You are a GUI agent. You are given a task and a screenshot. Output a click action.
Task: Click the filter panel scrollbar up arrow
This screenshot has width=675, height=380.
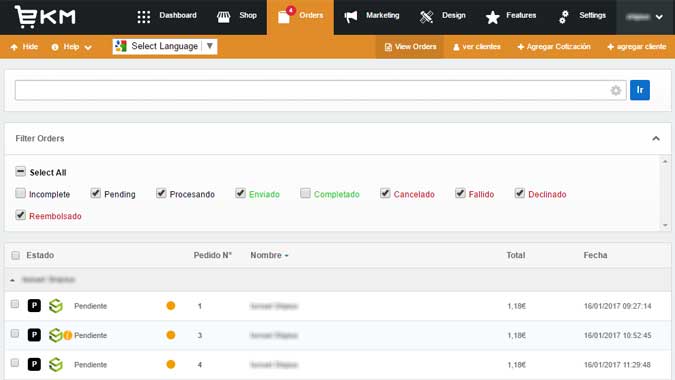(x=665, y=161)
